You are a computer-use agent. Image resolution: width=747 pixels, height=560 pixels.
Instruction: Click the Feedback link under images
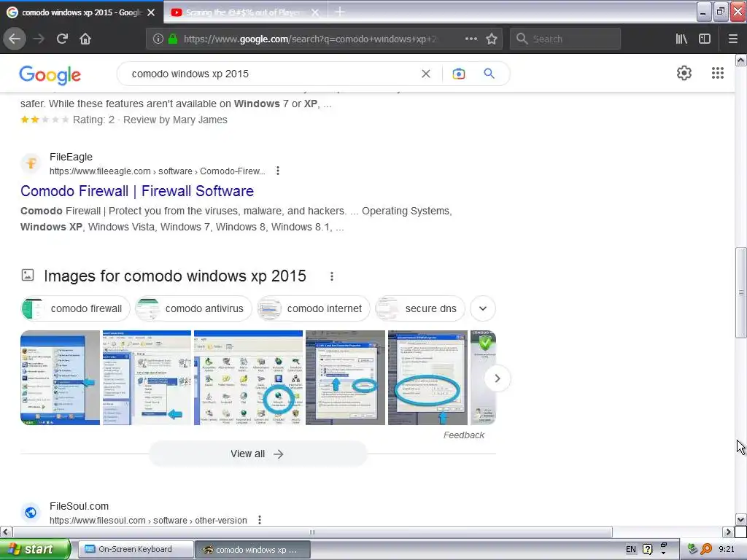pyautogui.click(x=463, y=435)
